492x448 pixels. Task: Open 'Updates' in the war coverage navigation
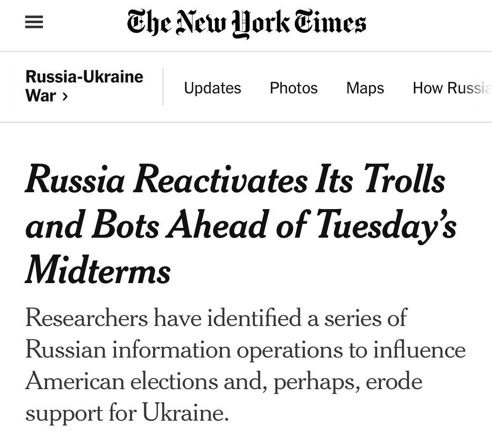coord(212,88)
